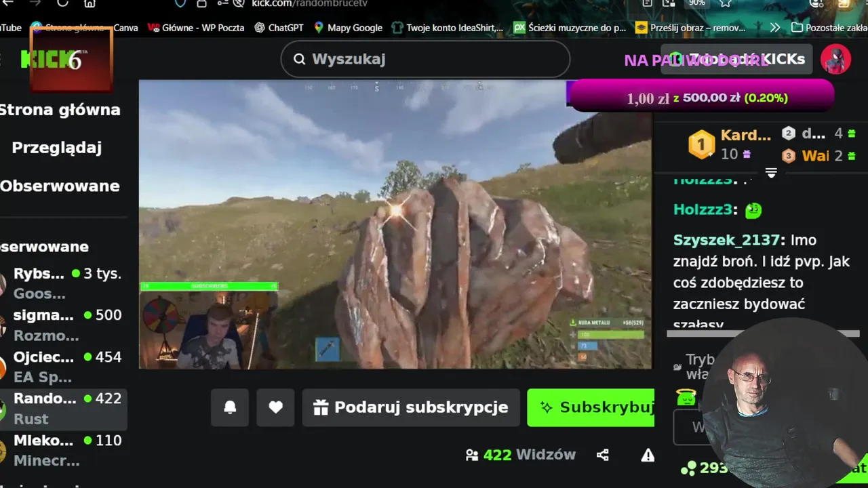Open top gifter Kard... in the leaderboard
The image size is (868, 488).
tap(730, 144)
